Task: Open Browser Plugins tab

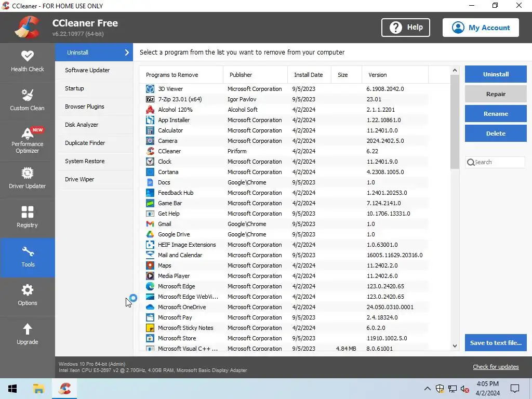Action: coord(94,107)
